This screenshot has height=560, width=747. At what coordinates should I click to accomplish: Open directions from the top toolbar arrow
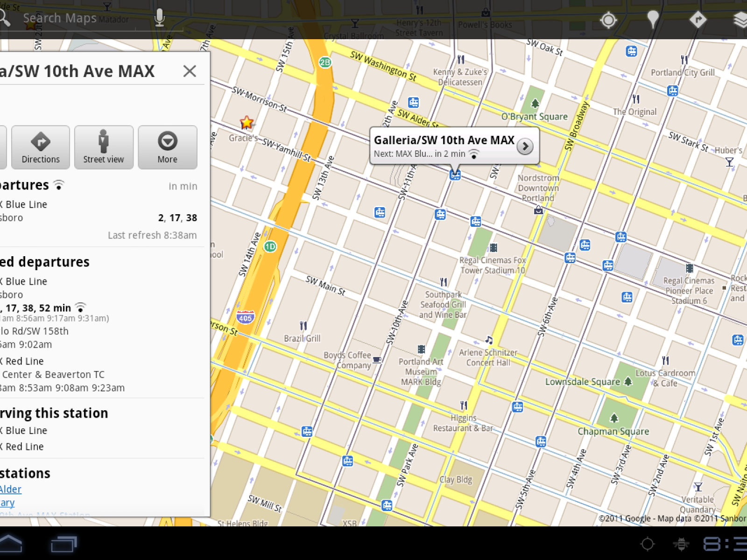[698, 20]
